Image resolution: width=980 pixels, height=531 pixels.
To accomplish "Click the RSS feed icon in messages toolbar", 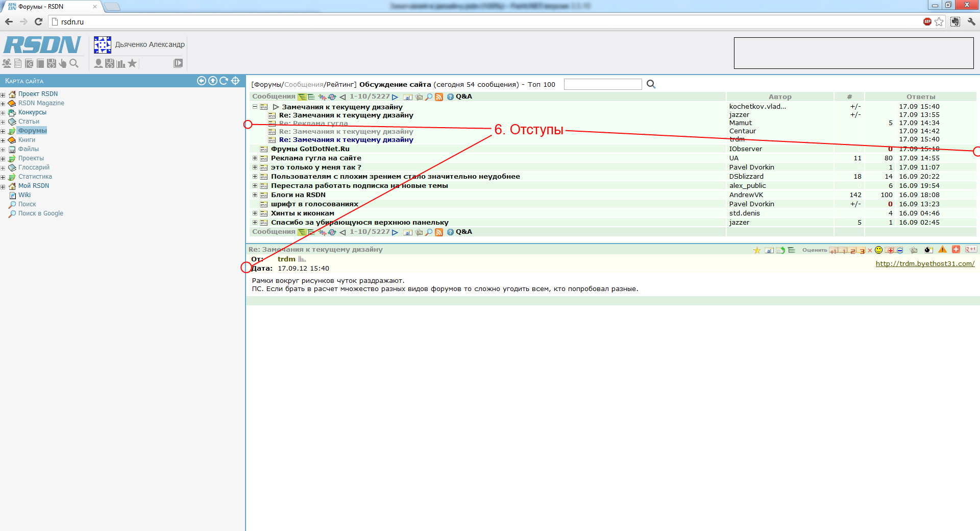I will click(438, 97).
